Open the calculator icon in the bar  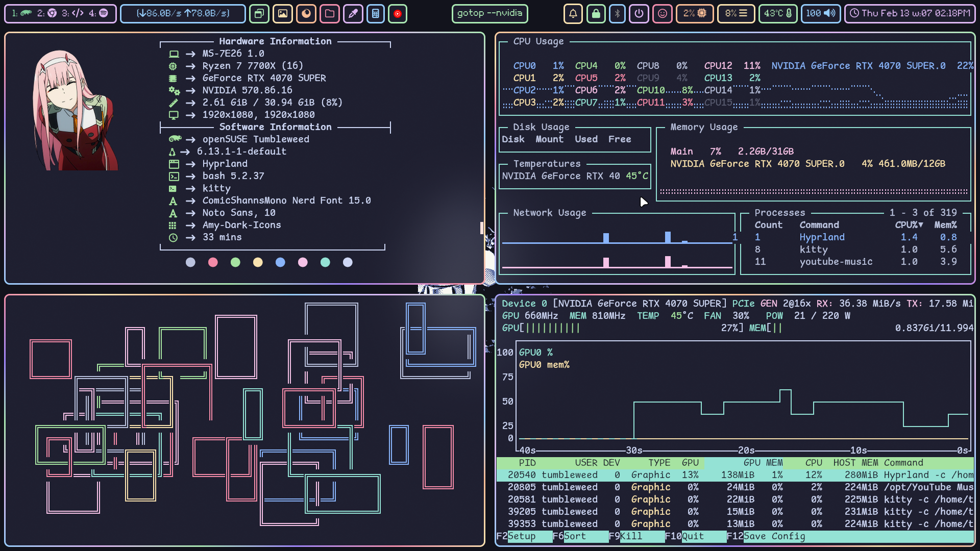(376, 14)
